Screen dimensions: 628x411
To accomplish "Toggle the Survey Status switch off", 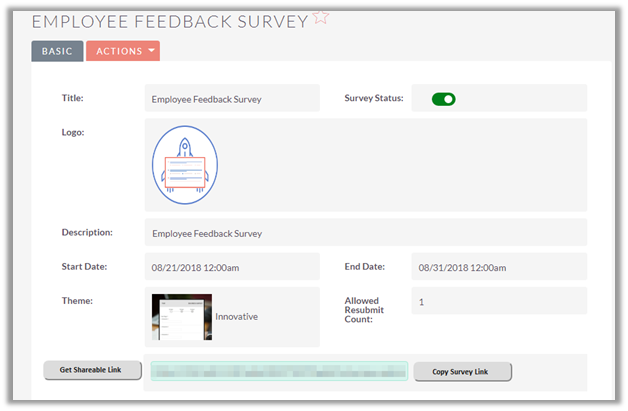I will (443, 99).
